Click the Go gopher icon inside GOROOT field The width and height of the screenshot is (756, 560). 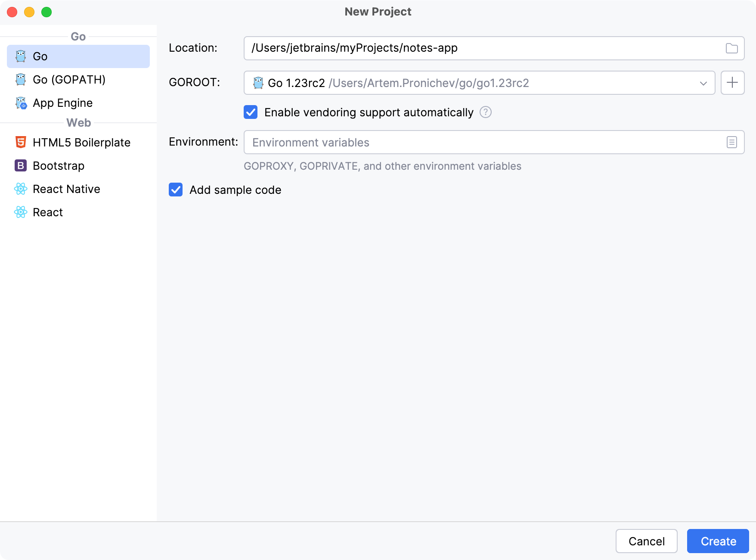(258, 83)
